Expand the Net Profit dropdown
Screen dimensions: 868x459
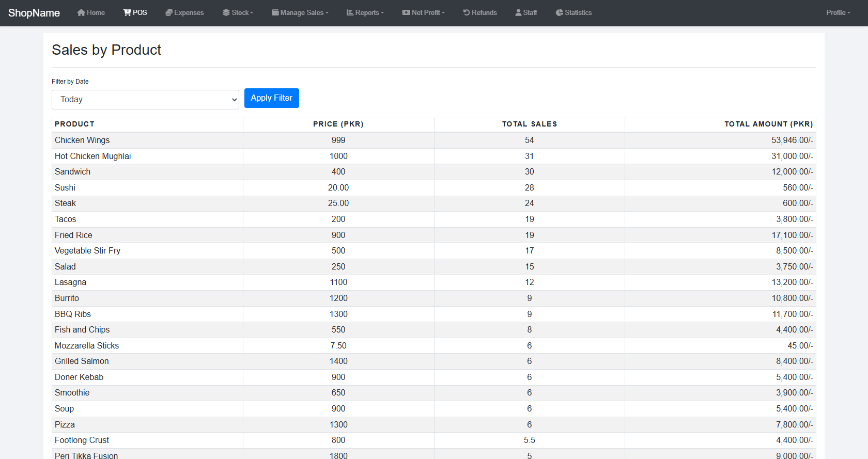click(424, 12)
